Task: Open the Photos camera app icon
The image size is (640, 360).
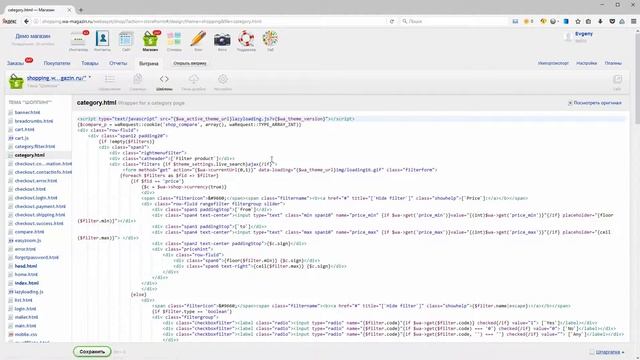Action: click(222, 41)
